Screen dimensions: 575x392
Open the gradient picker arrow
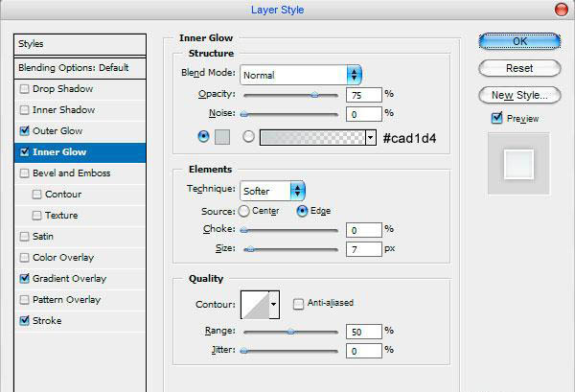370,137
